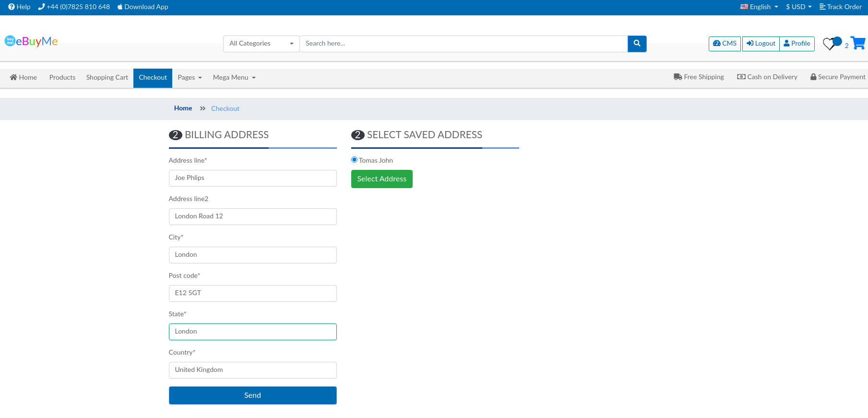Focus the Post code input field
Image resolution: width=868 pixels, height=418 pixels.
coord(252,293)
